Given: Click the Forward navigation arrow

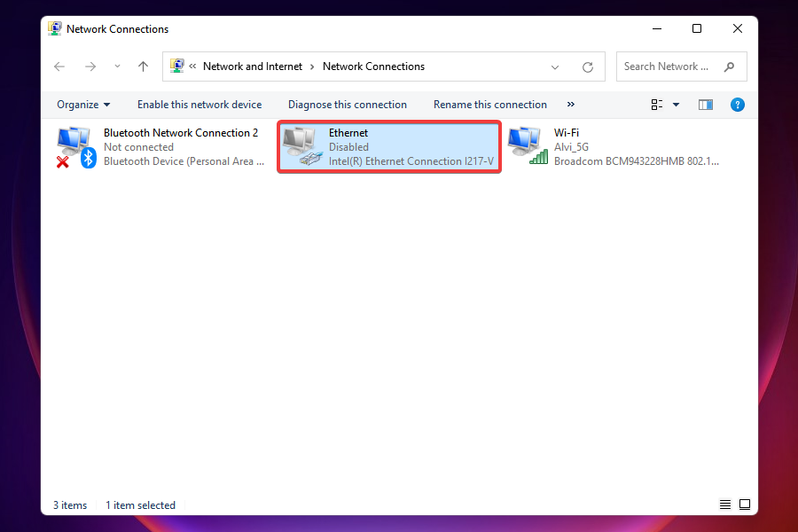Looking at the screenshot, I should pos(90,66).
